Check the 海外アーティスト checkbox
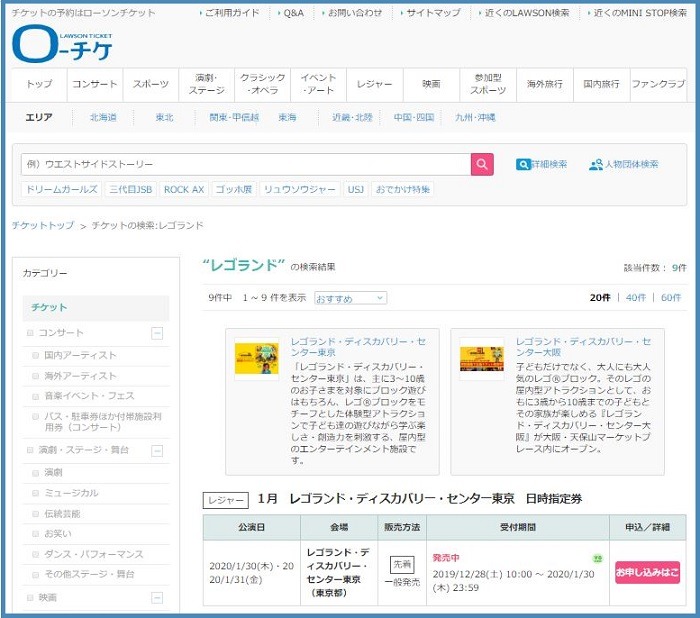The image size is (700, 618). [x=36, y=376]
